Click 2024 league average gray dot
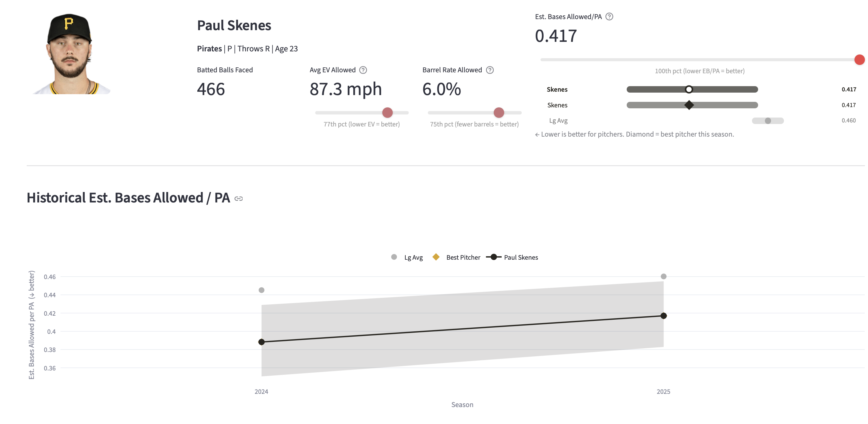868x424 pixels. (x=262, y=290)
